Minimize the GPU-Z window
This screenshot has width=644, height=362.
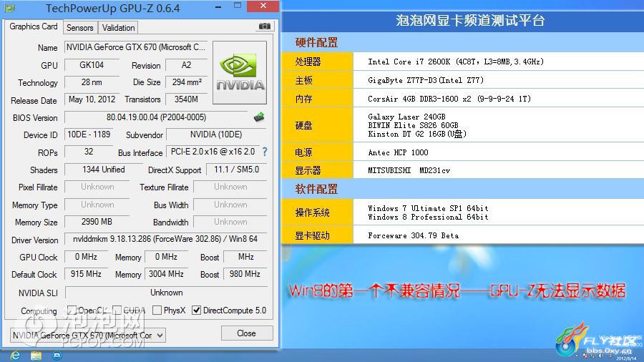(x=218, y=6)
